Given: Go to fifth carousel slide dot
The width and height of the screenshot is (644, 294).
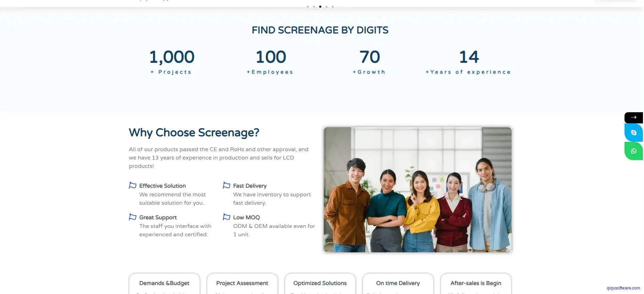Looking at the screenshot, I should pos(333,7).
